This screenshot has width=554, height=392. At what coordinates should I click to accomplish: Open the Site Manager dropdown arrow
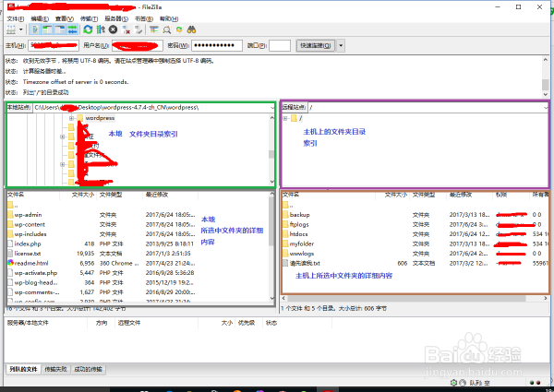click(x=21, y=30)
